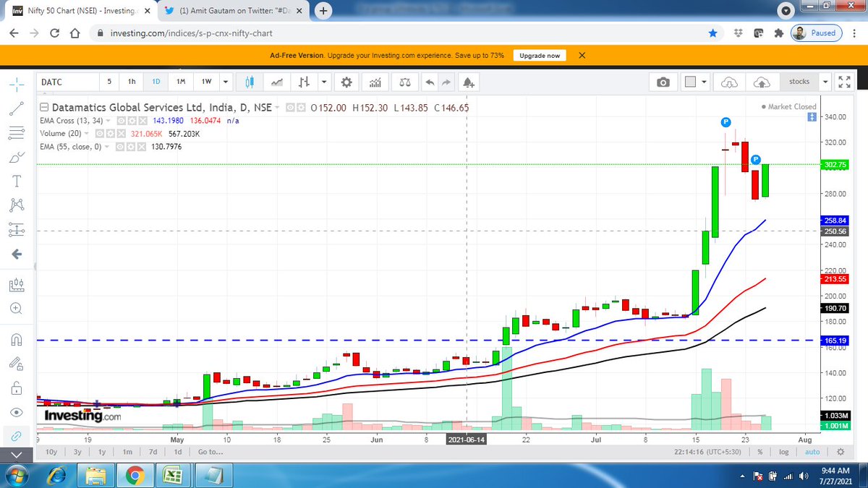The image size is (868, 488).
Task: Select the Trend Line drawing tool
Action: [x=16, y=108]
